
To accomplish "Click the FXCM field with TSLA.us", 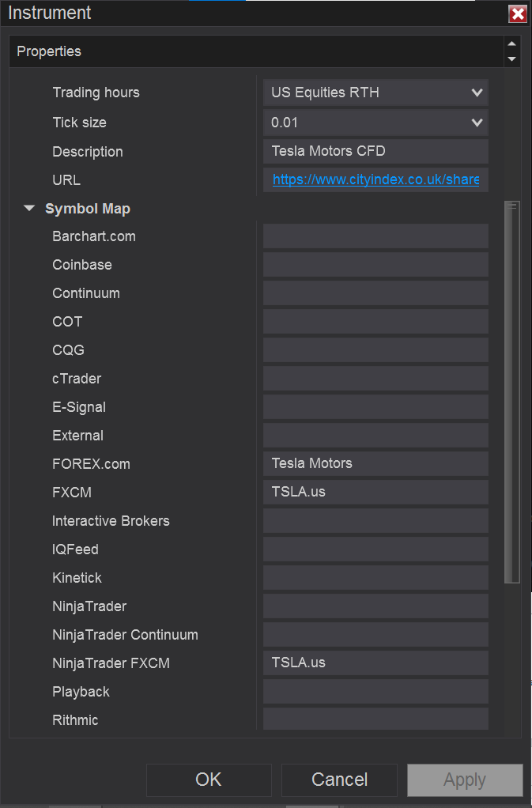I will point(375,493).
